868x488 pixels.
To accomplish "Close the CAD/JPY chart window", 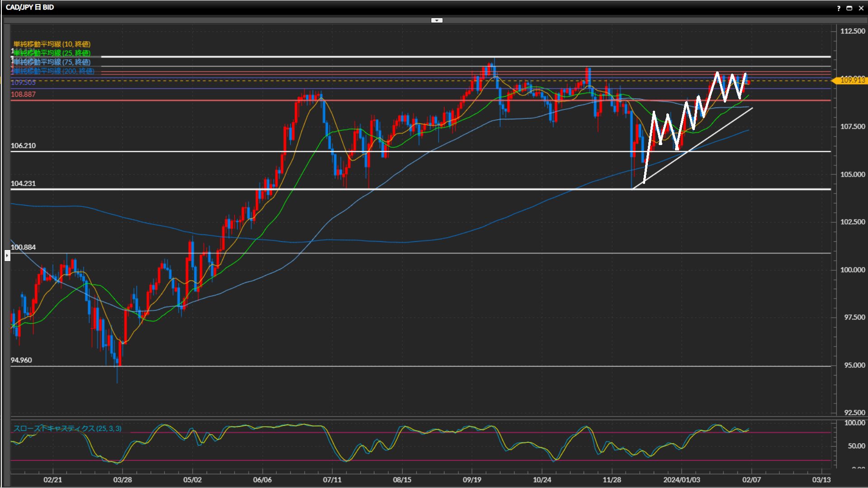I will tap(861, 8).
